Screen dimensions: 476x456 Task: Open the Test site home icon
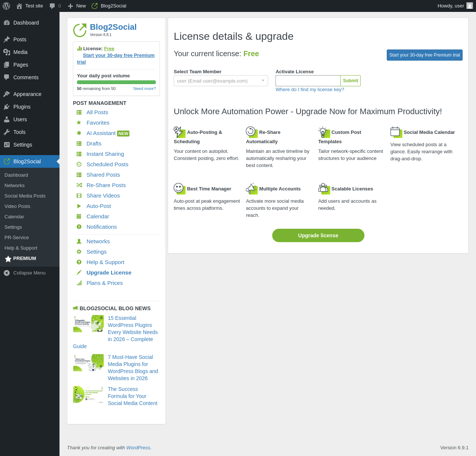point(19,6)
